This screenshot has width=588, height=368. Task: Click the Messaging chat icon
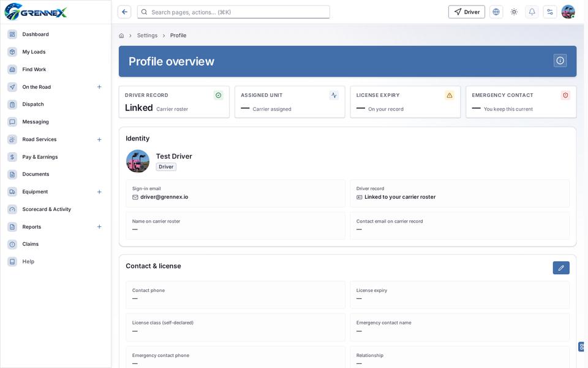click(12, 121)
